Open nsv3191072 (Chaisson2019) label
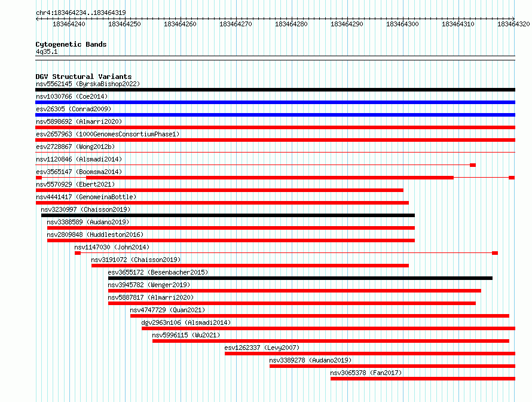This screenshot has width=532, height=402. pyautogui.click(x=136, y=260)
